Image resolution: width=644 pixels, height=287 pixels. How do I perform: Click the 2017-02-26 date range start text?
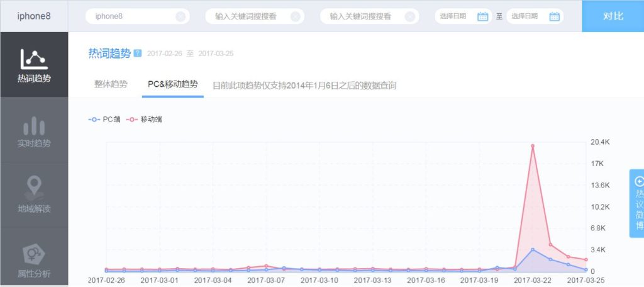[164, 53]
